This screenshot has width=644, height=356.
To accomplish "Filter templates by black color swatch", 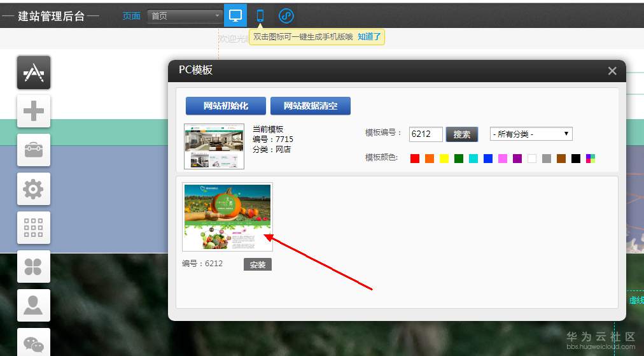I will pyautogui.click(x=576, y=159).
